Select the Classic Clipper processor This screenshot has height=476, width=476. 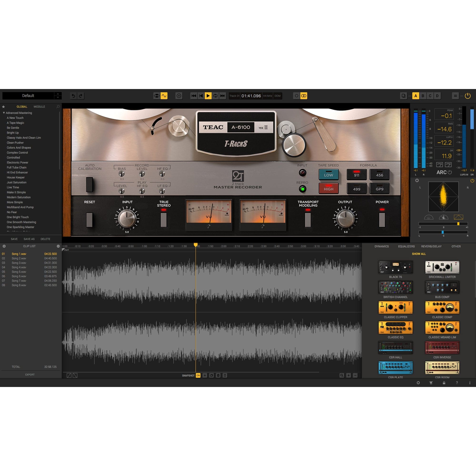395,307
